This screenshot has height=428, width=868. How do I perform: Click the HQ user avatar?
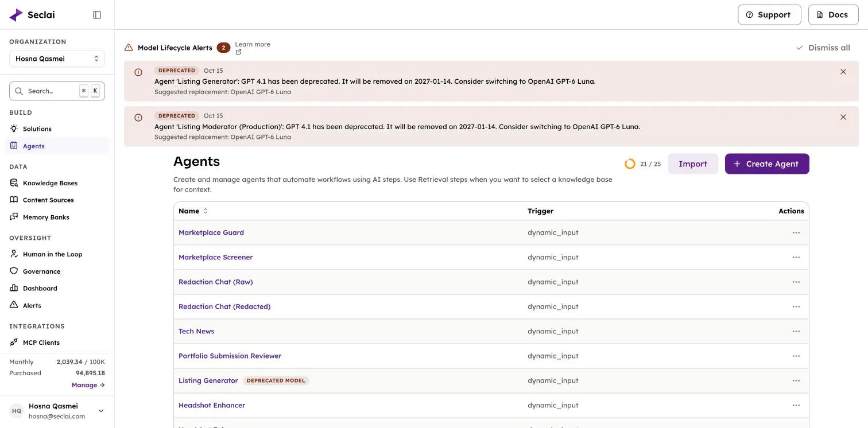click(x=17, y=411)
